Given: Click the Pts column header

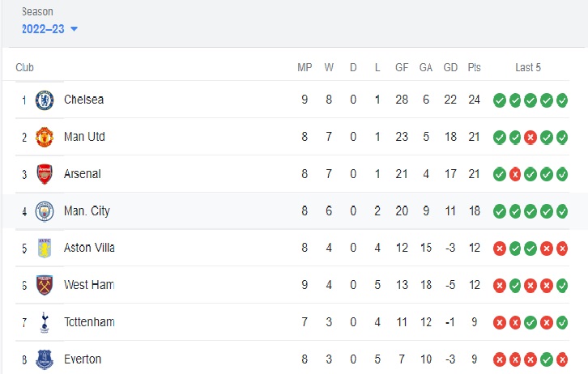Looking at the screenshot, I should 474,67.
